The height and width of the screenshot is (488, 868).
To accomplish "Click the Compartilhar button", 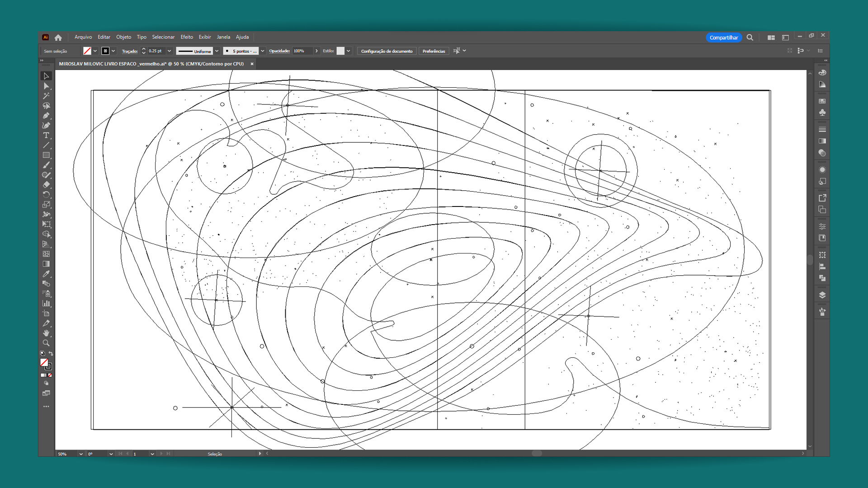I will [723, 38].
